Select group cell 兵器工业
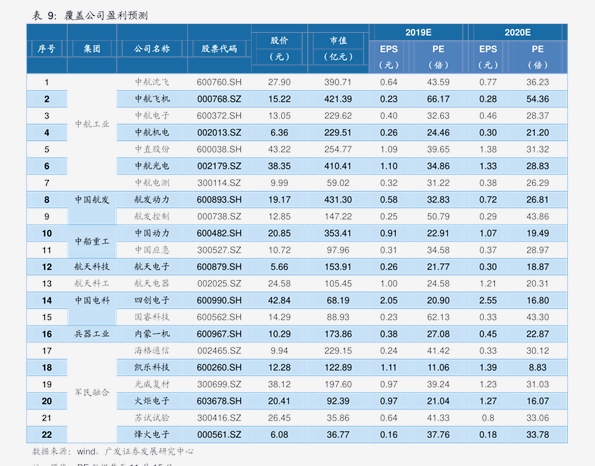The image size is (595, 466). [x=92, y=334]
